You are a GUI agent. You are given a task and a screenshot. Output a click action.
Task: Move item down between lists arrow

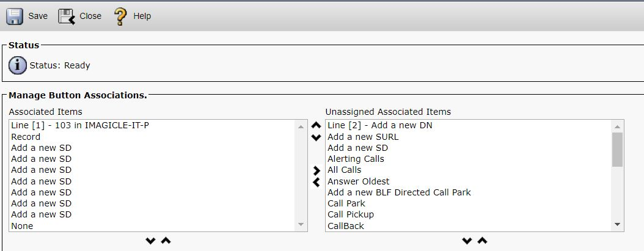(x=316, y=137)
